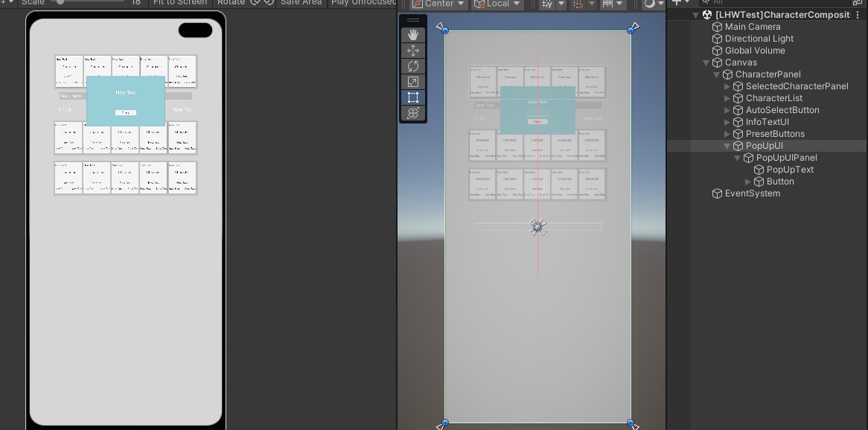Expand the Button node in hierarchy
The height and width of the screenshot is (430, 868).
748,182
